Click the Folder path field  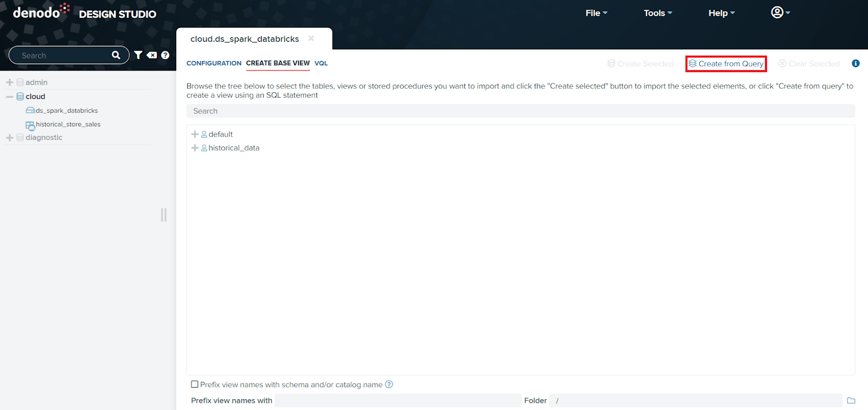tap(695, 401)
